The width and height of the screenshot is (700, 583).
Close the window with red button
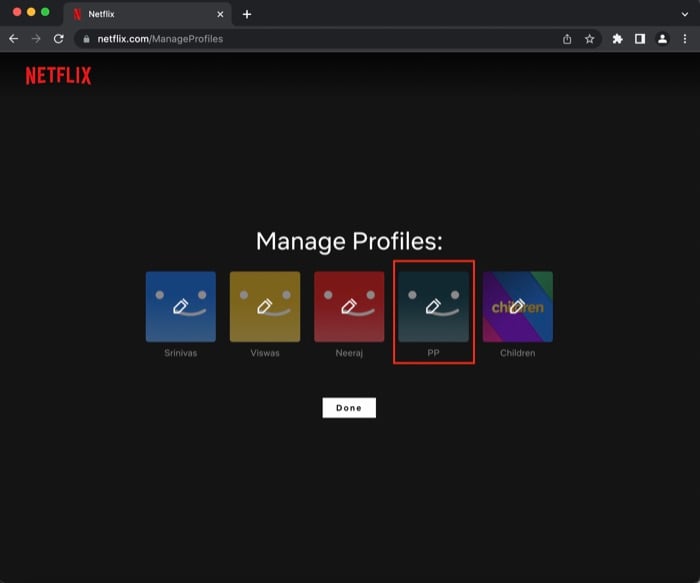point(17,12)
